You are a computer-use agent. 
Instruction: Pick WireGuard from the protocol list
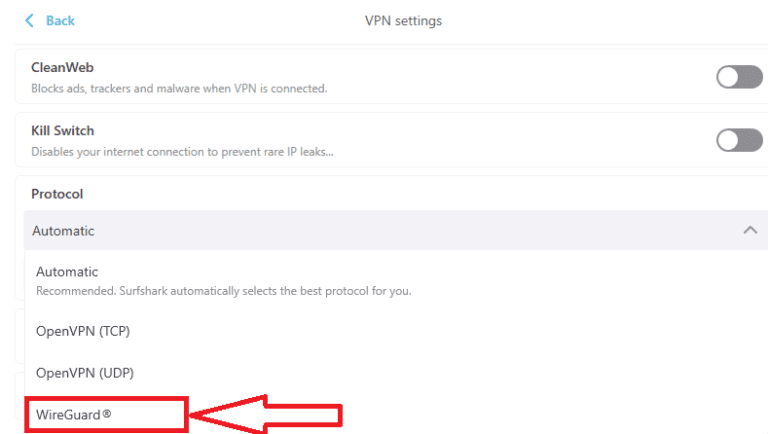click(72, 413)
